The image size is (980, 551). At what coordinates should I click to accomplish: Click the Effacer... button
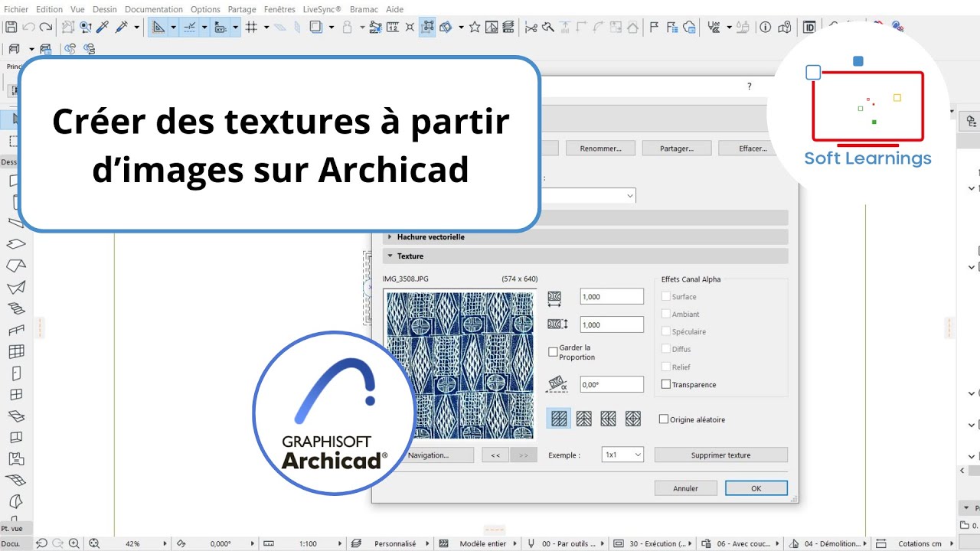click(x=753, y=148)
